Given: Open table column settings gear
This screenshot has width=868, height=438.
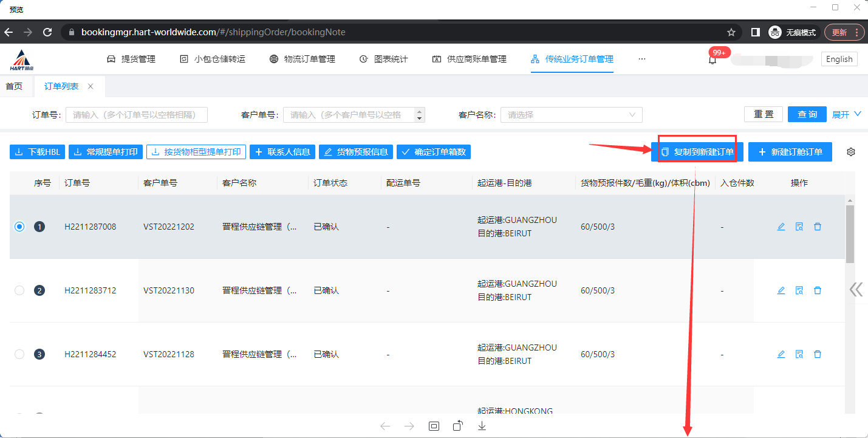Looking at the screenshot, I should (850, 152).
